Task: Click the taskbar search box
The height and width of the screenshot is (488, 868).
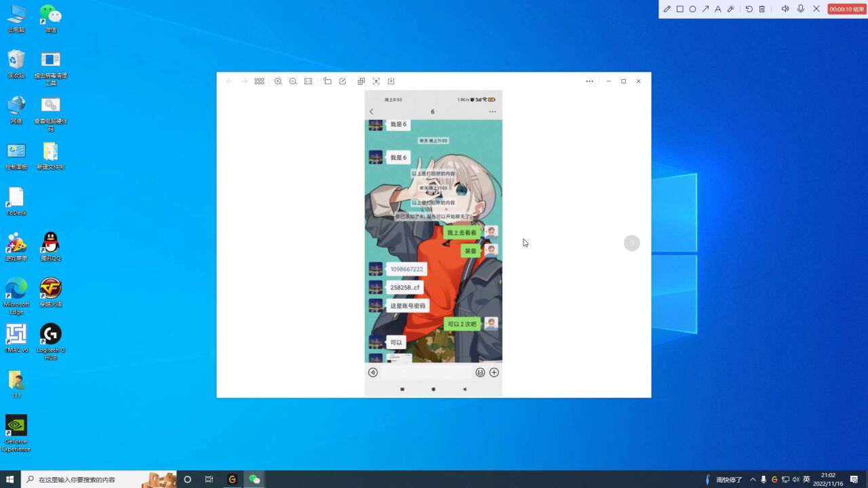Action: 99,479
